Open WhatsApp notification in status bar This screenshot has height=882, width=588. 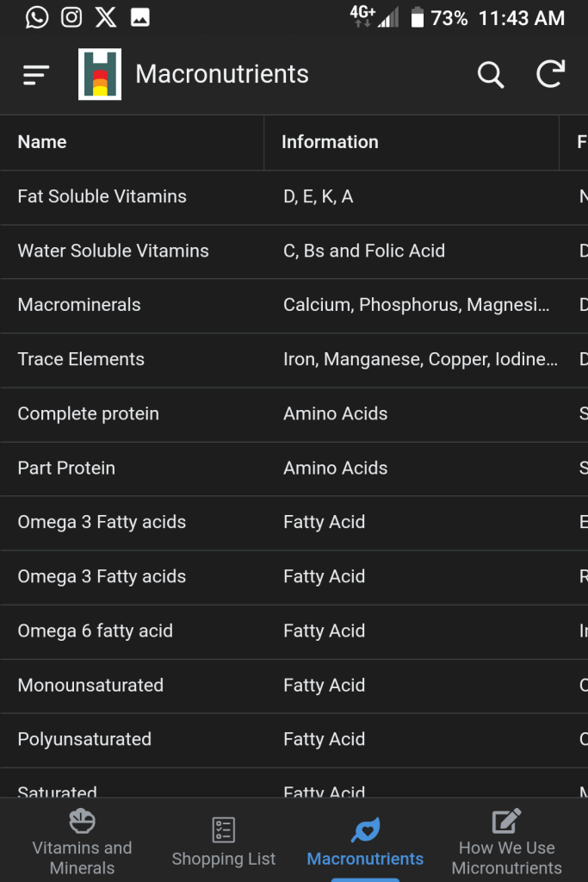tap(37, 17)
